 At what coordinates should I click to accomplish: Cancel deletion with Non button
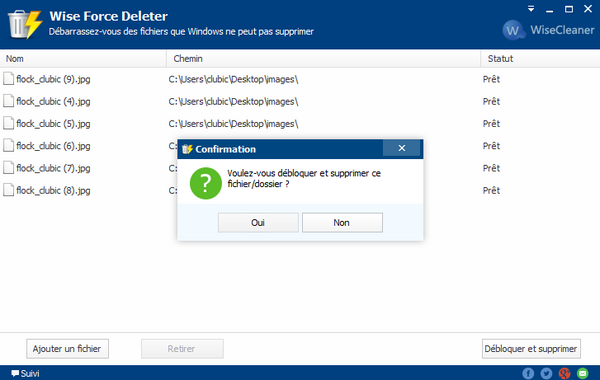342,223
